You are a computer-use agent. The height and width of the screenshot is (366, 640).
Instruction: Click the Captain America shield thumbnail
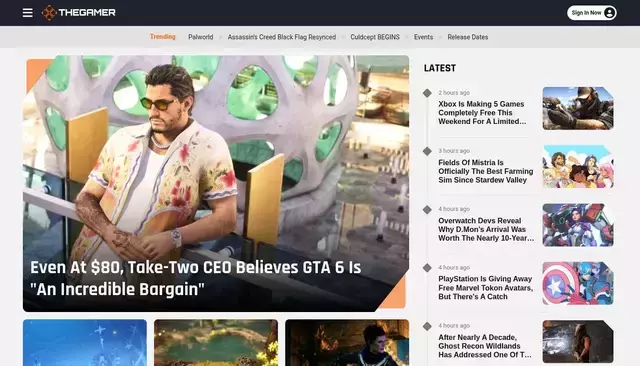[x=578, y=283]
